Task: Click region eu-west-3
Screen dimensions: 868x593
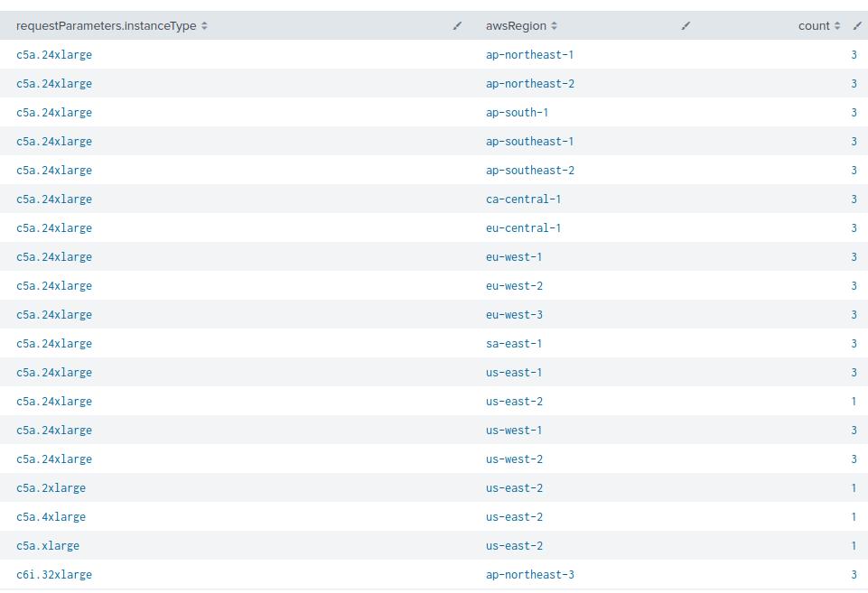Action: click(514, 315)
